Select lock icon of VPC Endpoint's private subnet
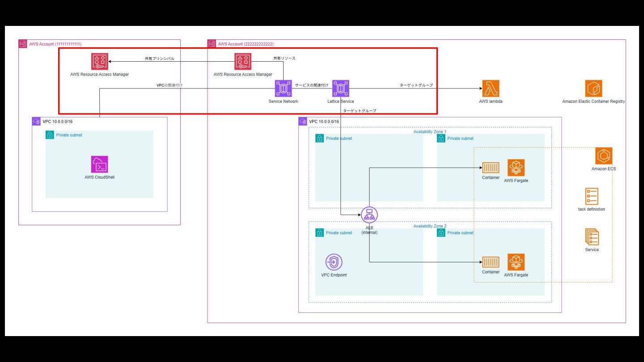The height and width of the screenshot is (362, 644). [x=319, y=233]
